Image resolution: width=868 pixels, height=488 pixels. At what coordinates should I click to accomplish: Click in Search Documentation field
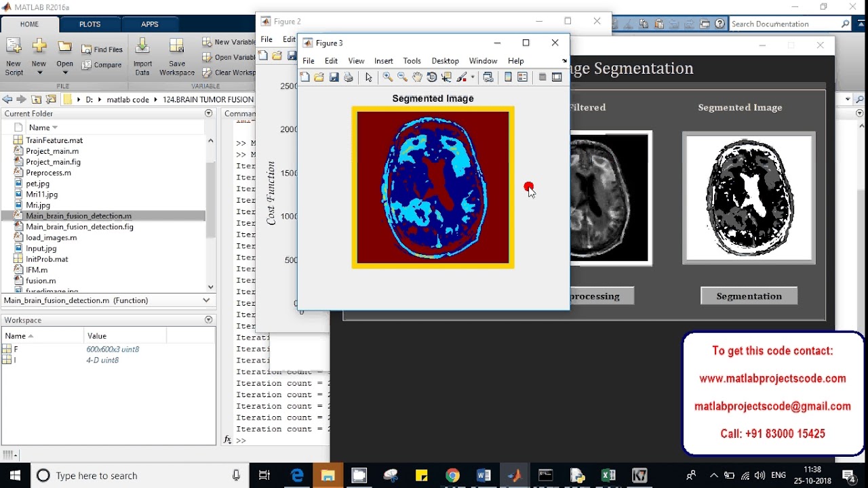point(785,24)
